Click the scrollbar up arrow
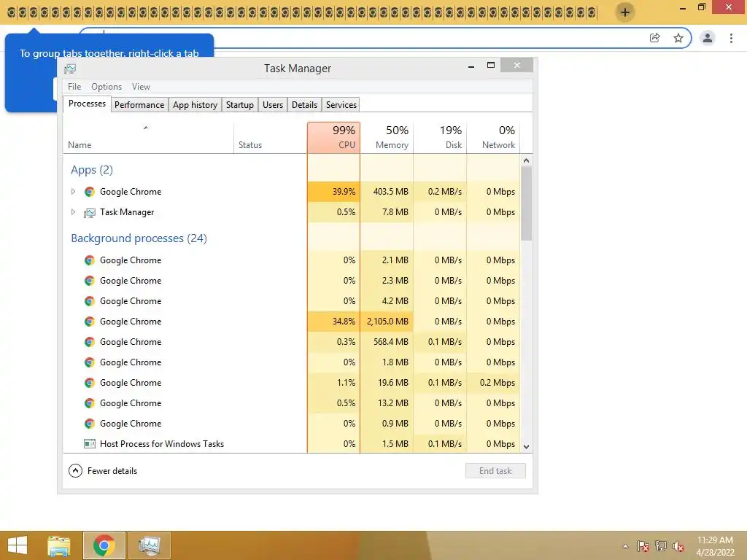This screenshot has height=560, width=747. click(526, 160)
